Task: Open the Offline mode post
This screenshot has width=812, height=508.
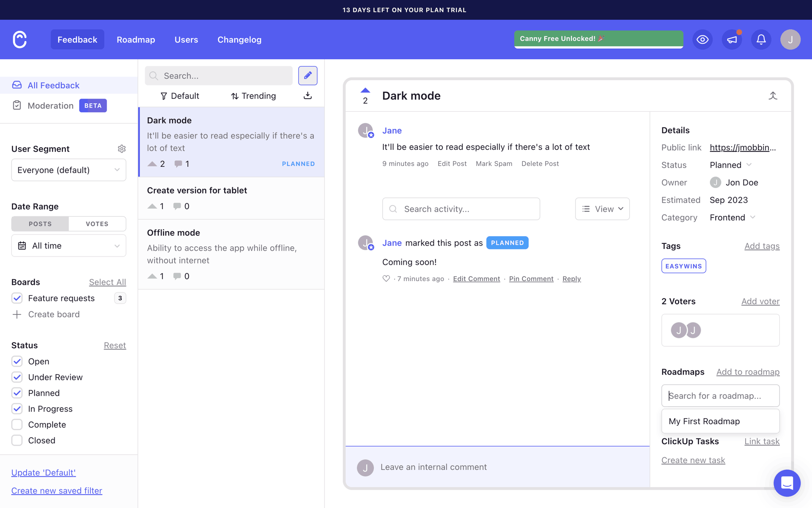Action: tap(231, 254)
